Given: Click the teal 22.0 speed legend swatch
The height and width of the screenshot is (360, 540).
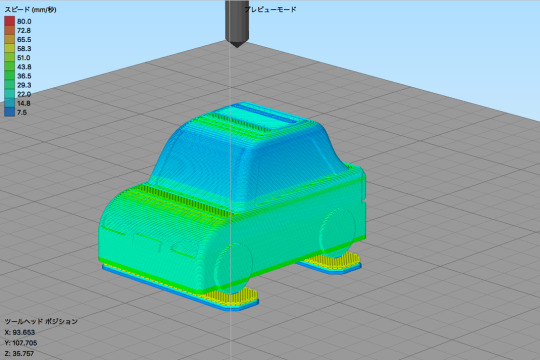Looking at the screenshot, I should click(10, 94).
